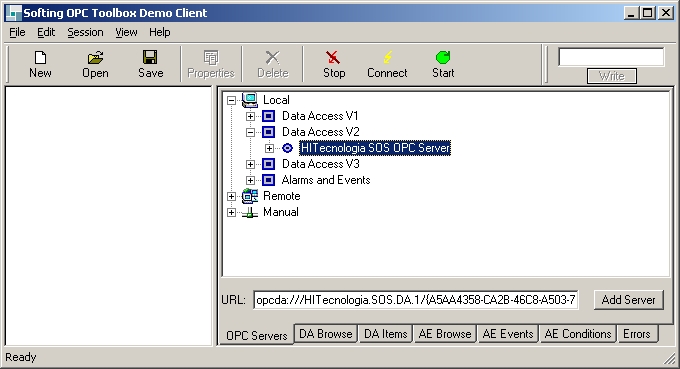Switch to the AE Events tab

[508, 334]
